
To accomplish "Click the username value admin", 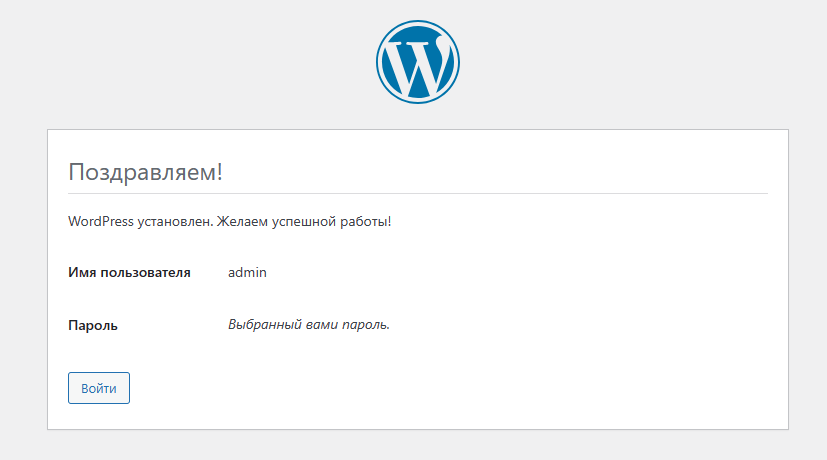I will click(247, 272).
